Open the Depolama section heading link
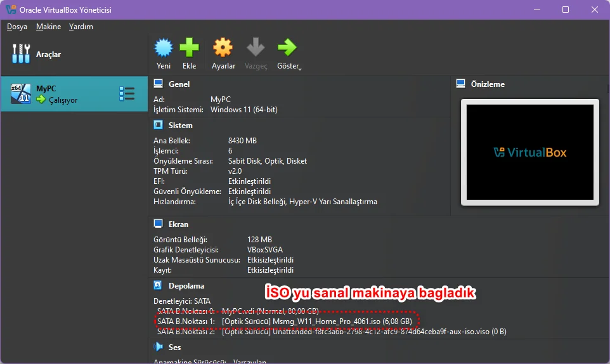 pos(186,286)
